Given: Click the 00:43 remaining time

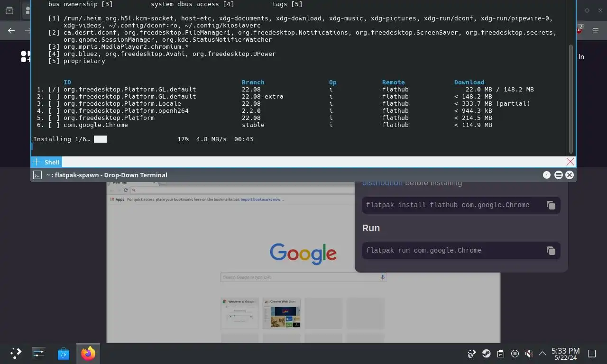Looking at the screenshot, I should coord(244,139).
